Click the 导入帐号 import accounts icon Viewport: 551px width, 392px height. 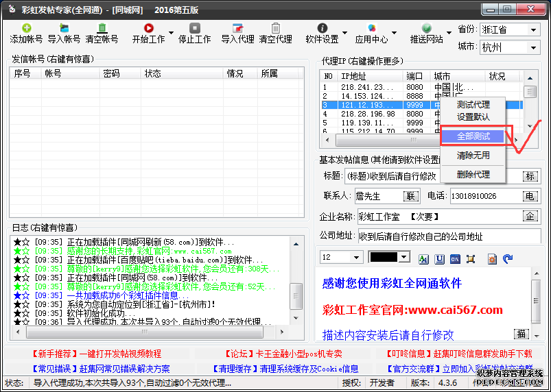coord(64,28)
